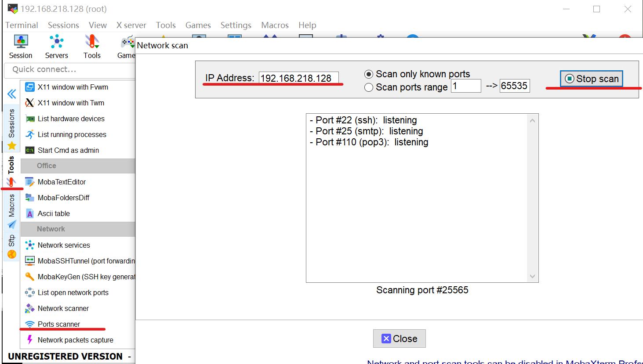
Task: Click MobaTextEditor icon
Action: coord(29,182)
